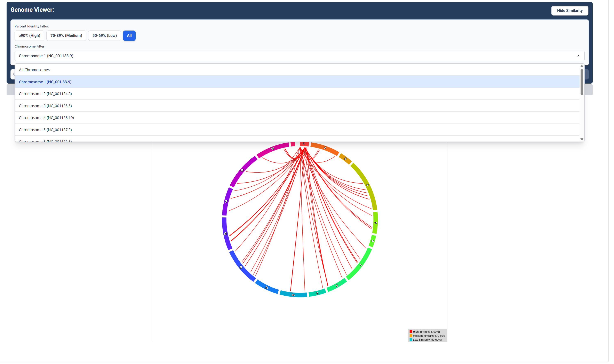Click chromosome 16 arc segment in circle plot
Image resolution: width=614 pixels, height=364 pixels.
pyautogui.click(x=273, y=148)
